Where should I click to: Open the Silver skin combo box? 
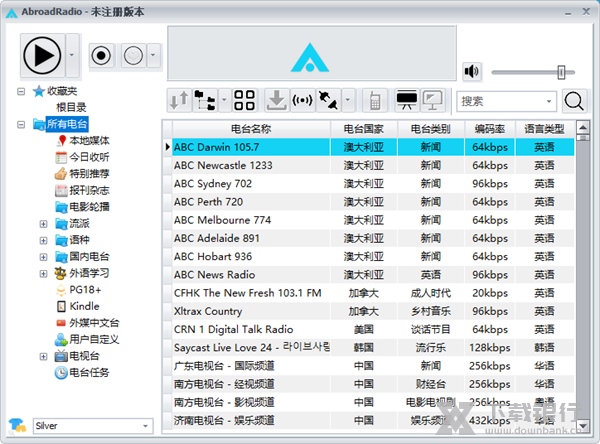coord(93,426)
